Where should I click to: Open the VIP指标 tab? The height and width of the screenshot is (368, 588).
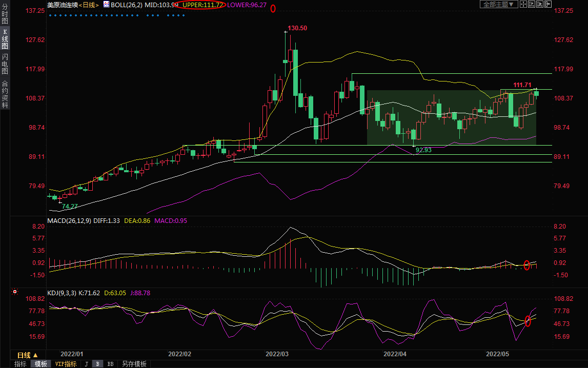click(x=65, y=364)
